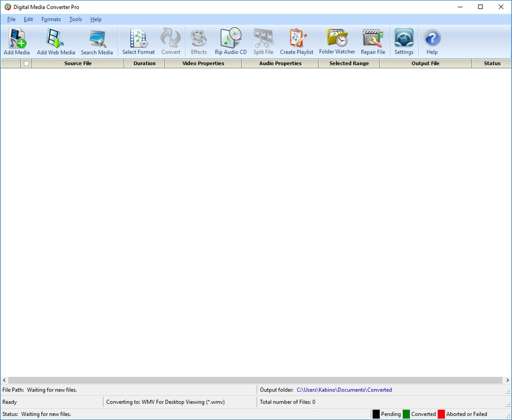This screenshot has height=420, width=512.
Task: Click the Output File column header
Action: point(425,64)
